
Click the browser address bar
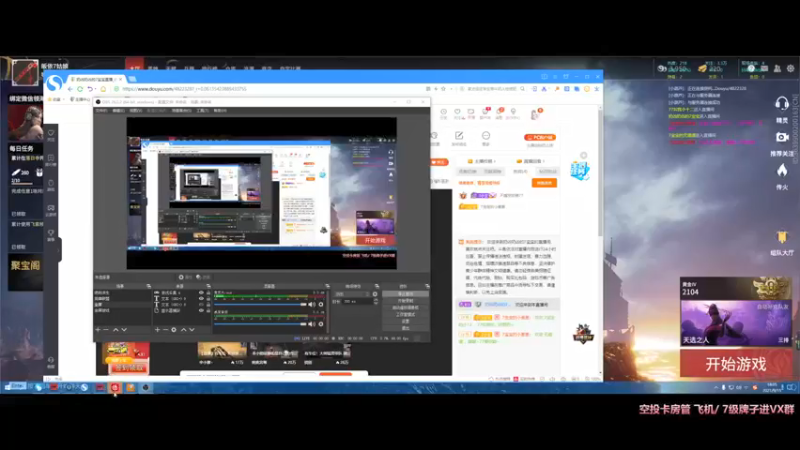click(x=270, y=89)
